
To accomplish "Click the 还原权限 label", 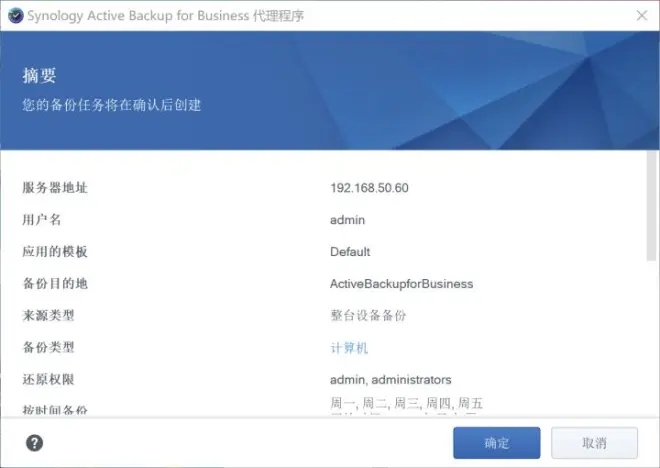I will click(x=48, y=380).
